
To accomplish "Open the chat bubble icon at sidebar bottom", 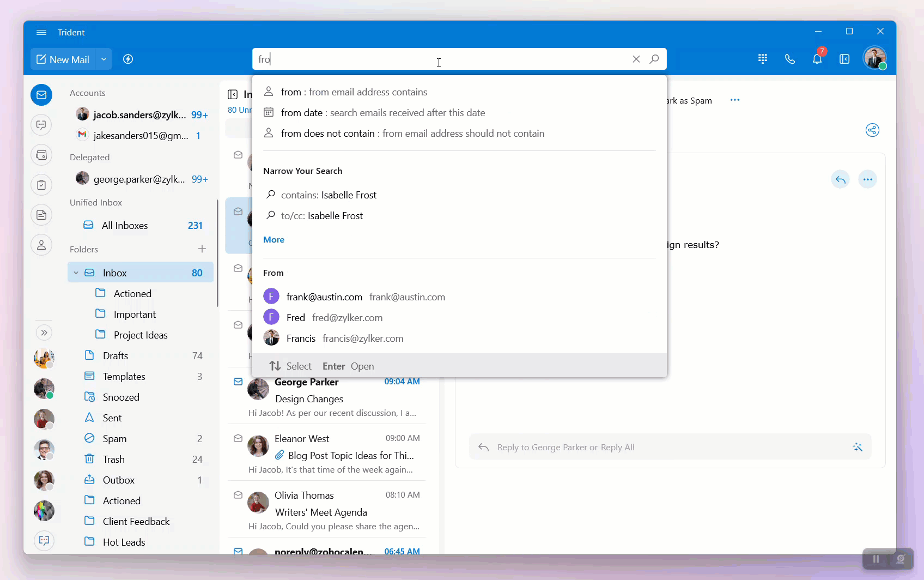I will 44,540.
